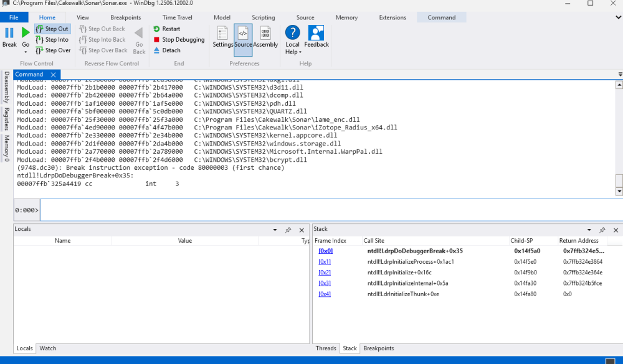Switch to the Breakpoints ribbon tab
623x364 pixels.
click(126, 17)
